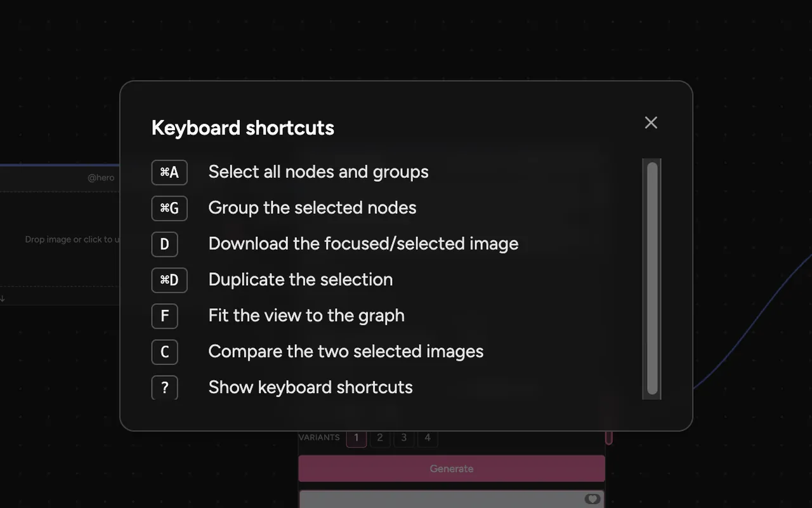
Task: Select variant count 2
Action: (x=380, y=438)
